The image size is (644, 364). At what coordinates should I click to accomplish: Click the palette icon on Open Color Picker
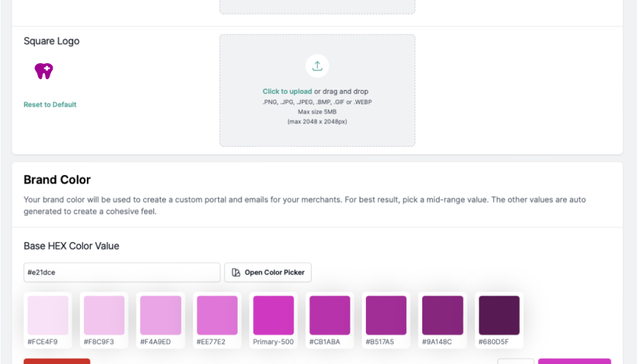(235, 273)
